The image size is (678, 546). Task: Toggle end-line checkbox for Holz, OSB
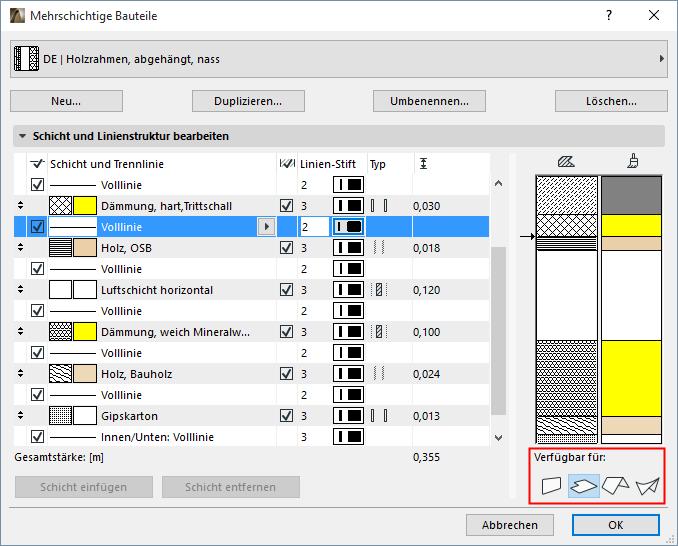point(287,248)
